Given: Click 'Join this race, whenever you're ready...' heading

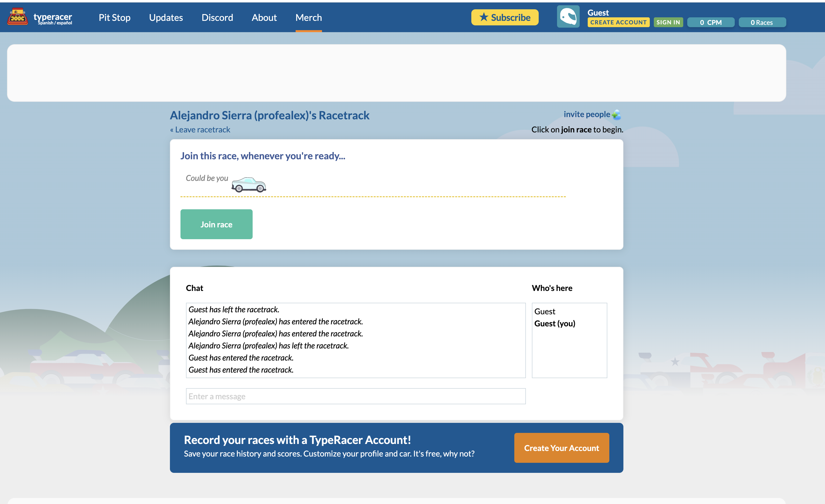Looking at the screenshot, I should click(x=263, y=156).
